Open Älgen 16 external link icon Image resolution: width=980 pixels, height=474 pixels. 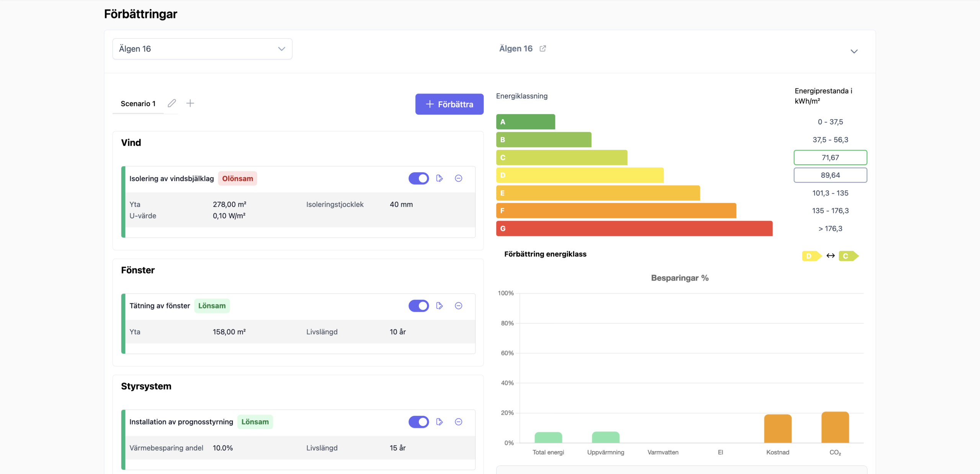(x=543, y=48)
